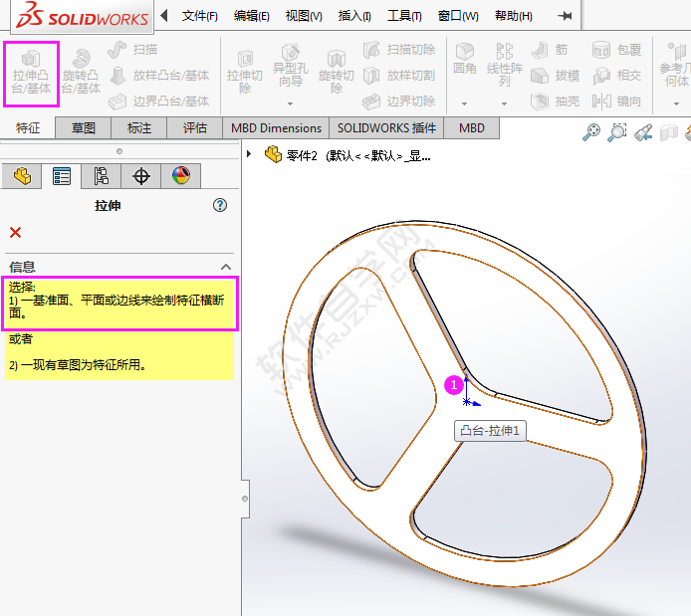Open the ConfigurationManager panel icon
The image size is (691, 616).
point(102,176)
